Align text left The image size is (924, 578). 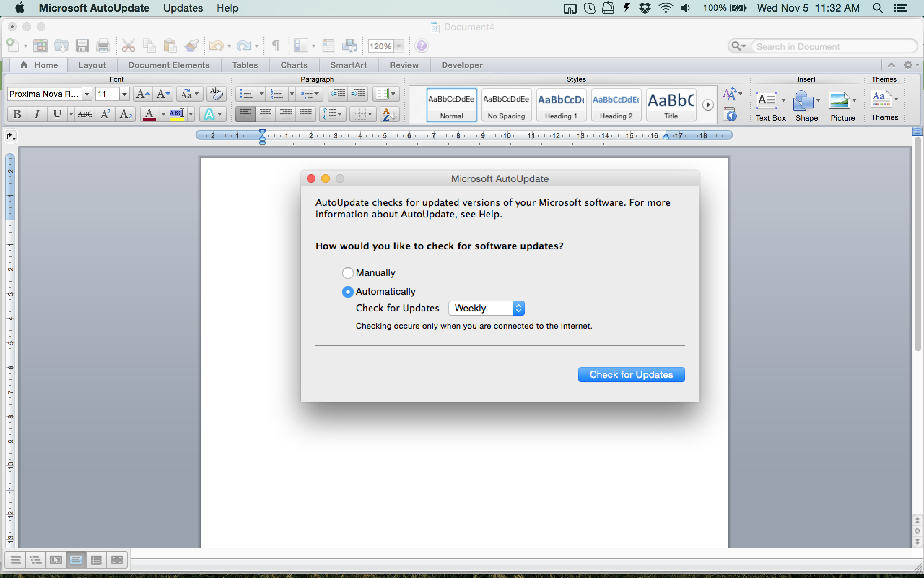coord(245,114)
